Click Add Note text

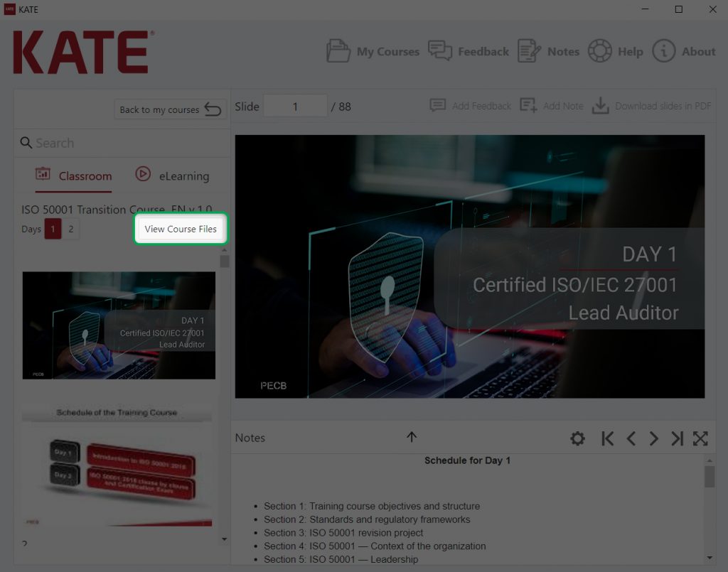pyautogui.click(x=563, y=106)
